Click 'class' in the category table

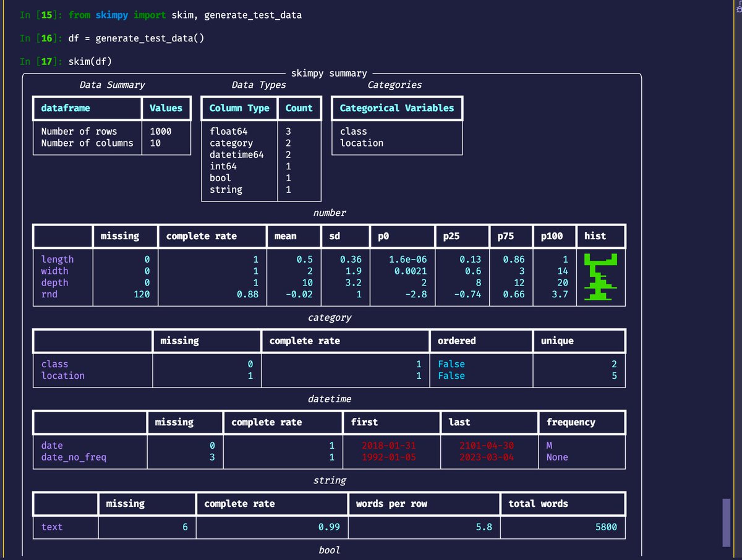54,364
